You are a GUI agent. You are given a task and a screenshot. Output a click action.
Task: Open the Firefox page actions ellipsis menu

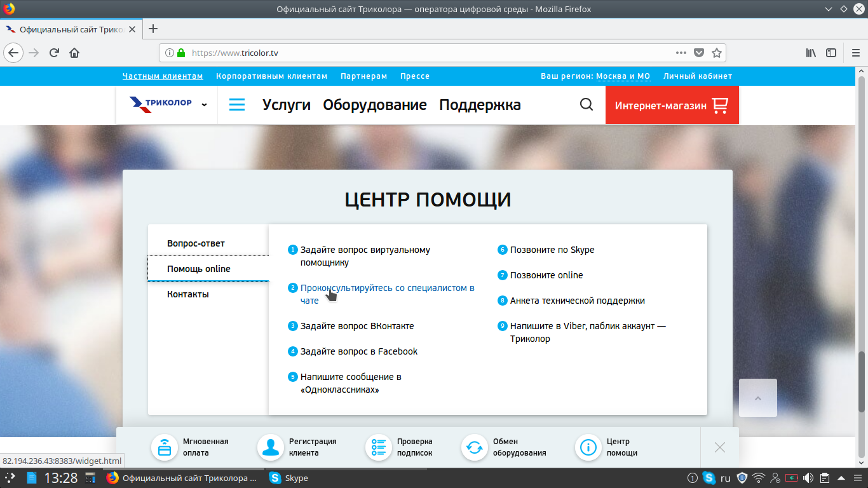pos(681,53)
